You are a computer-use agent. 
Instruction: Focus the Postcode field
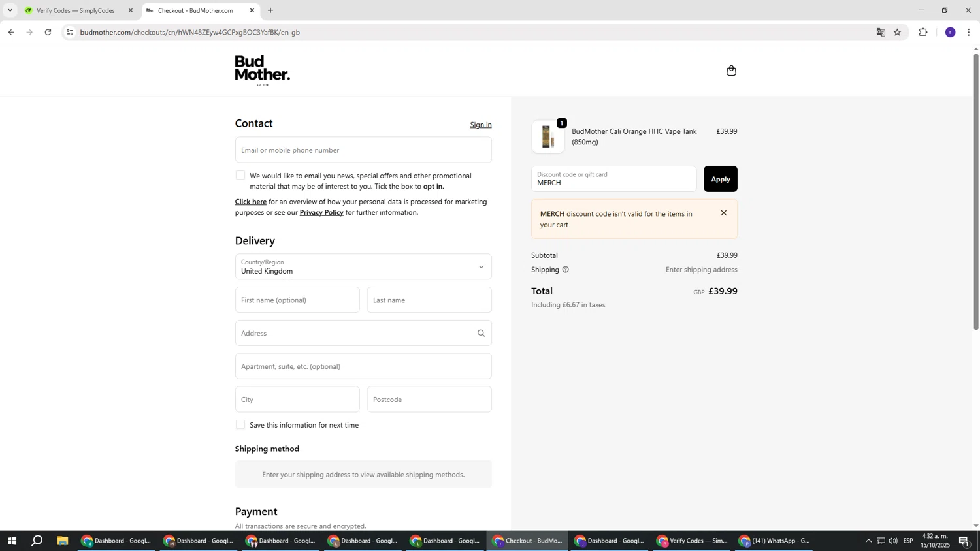tap(429, 400)
